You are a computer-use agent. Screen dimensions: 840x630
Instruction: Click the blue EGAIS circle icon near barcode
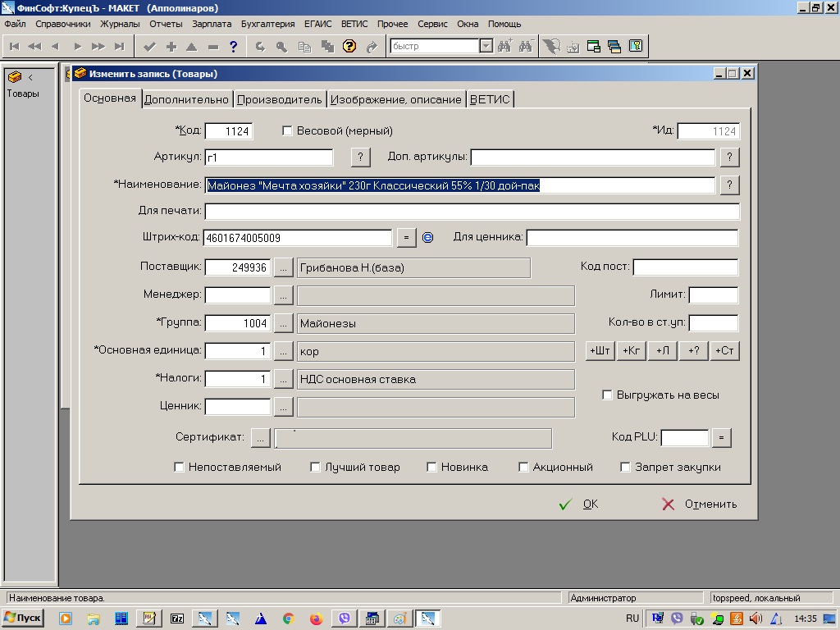pyautogui.click(x=427, y=237)
